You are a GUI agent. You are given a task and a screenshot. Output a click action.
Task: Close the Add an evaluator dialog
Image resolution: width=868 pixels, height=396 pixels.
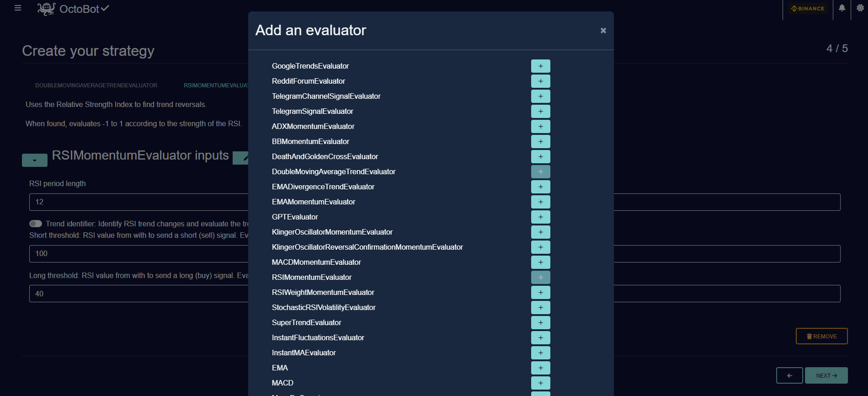coord(603,31)
